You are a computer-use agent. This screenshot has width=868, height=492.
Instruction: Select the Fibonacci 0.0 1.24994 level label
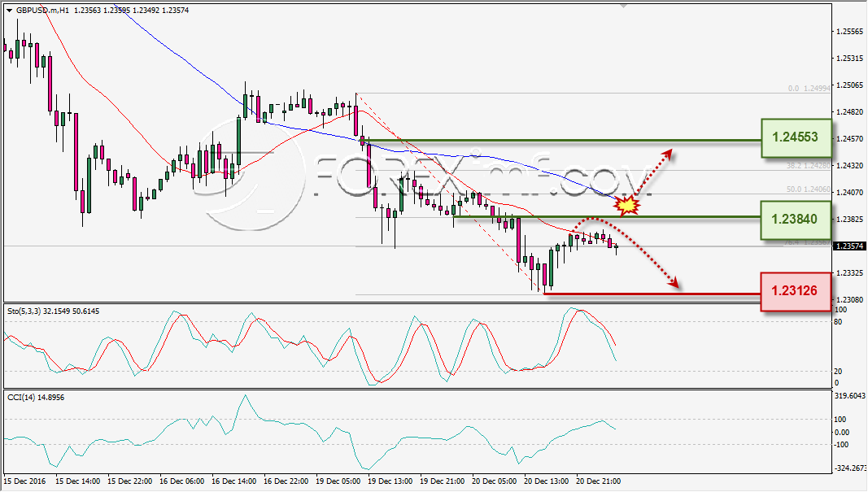809,88
